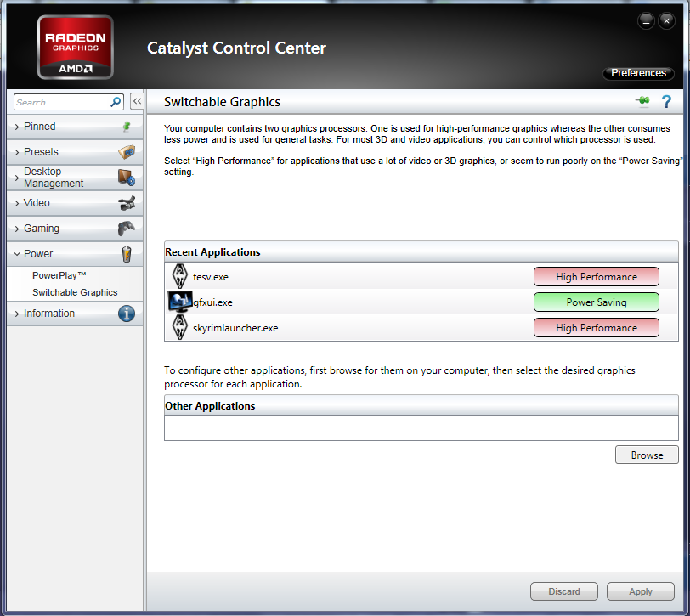Expand the Information section chevron

[x=17, y=314]
